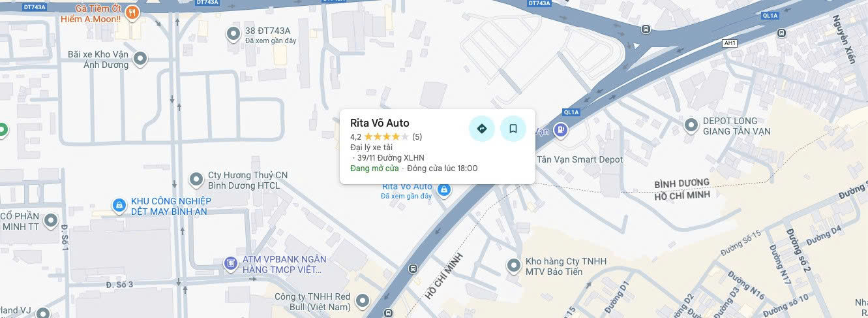Screen dimensions: 868x318
Task: Select the Bãi xe Kho Vận Ánh Dương pin
Action: (x=140, y=59)
